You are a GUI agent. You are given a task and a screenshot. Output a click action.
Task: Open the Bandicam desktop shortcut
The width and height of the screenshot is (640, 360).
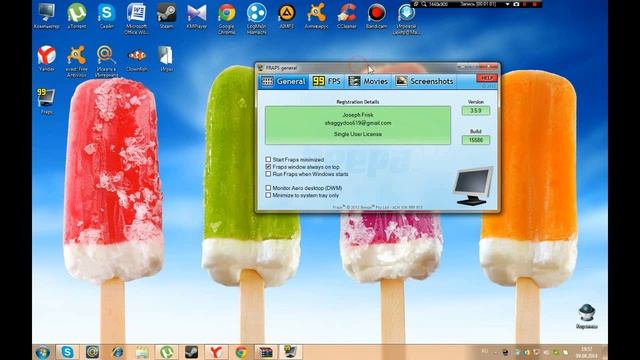[x=376, y=16]
